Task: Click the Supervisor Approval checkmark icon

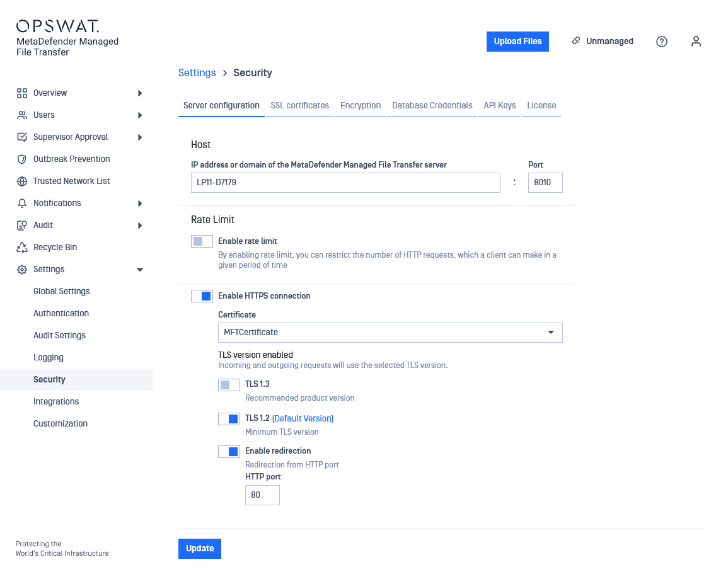Action: click(22, 137)
